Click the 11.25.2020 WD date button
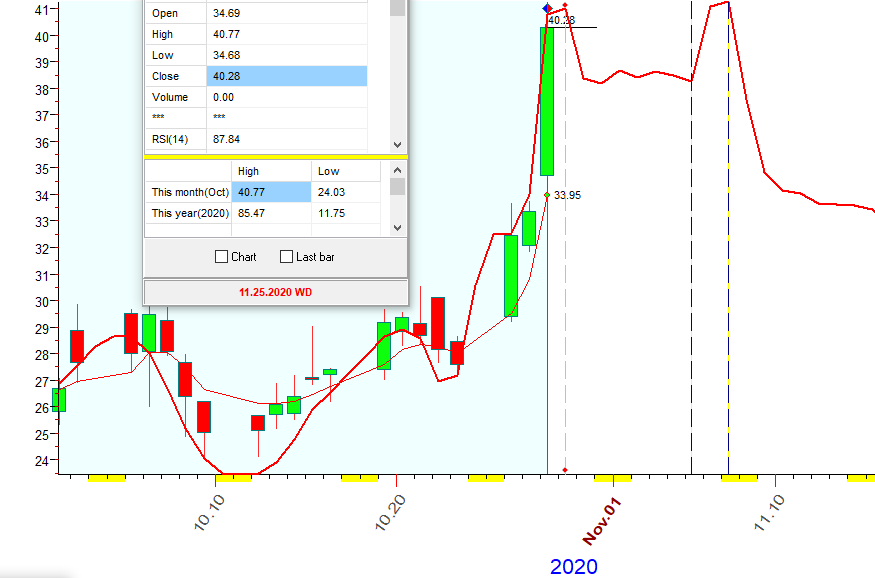This screenshot has width=875, height=578. pyautogui.click(x=275, y=292)
